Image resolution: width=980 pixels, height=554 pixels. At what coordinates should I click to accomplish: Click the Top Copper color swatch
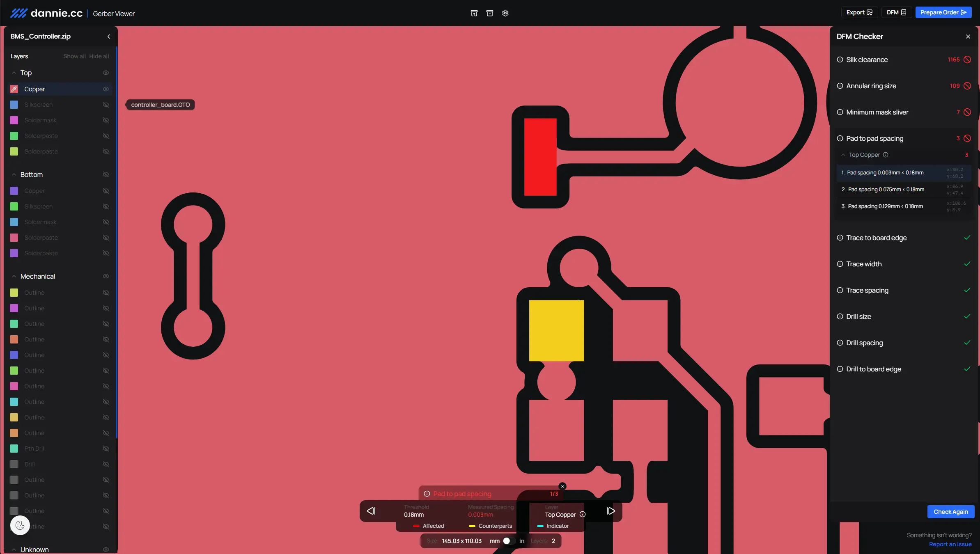click(14, 89)
